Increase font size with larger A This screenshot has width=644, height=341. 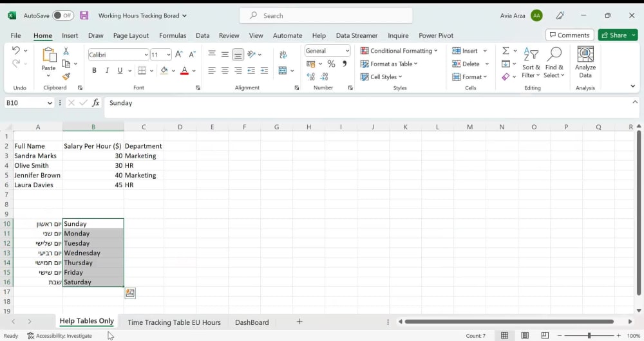(178, 55)
